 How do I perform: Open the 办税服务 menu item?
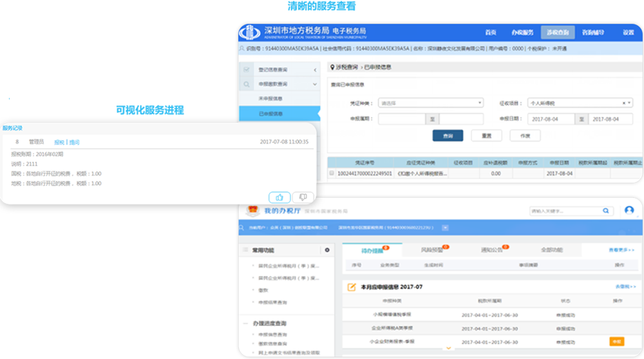tap(522, 32)
